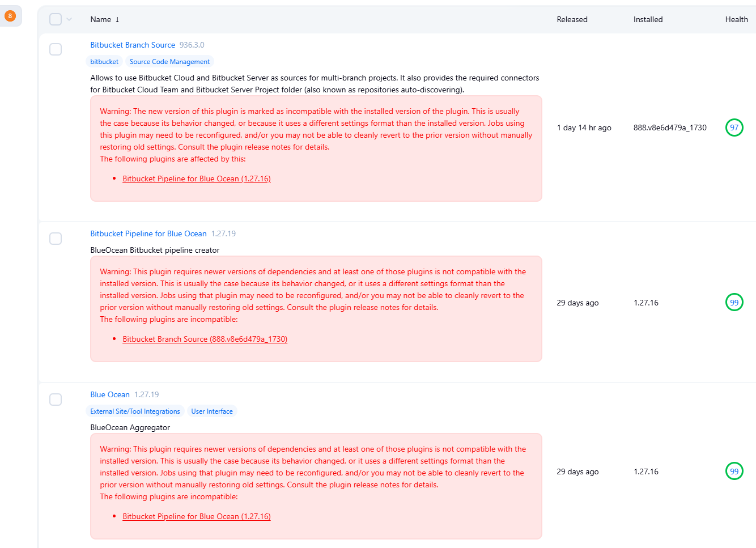This screenshot has width=756, height=548.
Task: Click the Source Code Management category tag
Action: [169, 62]
